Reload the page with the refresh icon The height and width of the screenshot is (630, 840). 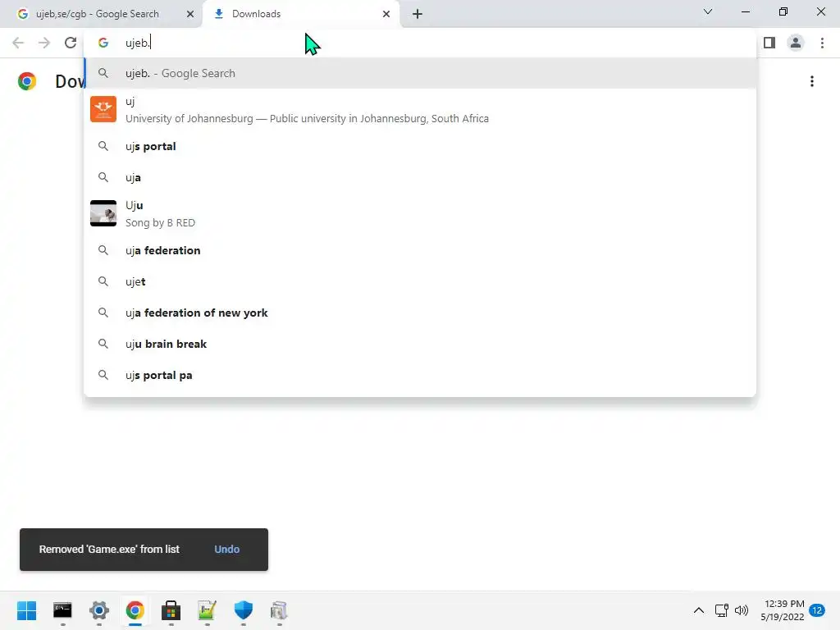(x=71, y=43)
